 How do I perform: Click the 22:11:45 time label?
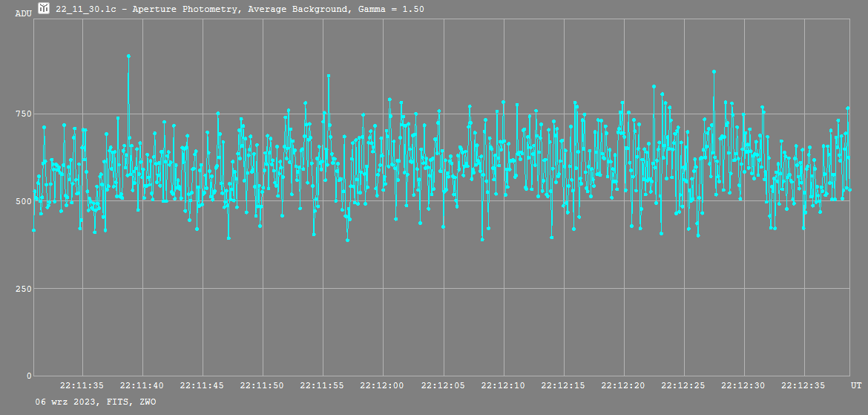pos(203,385)
